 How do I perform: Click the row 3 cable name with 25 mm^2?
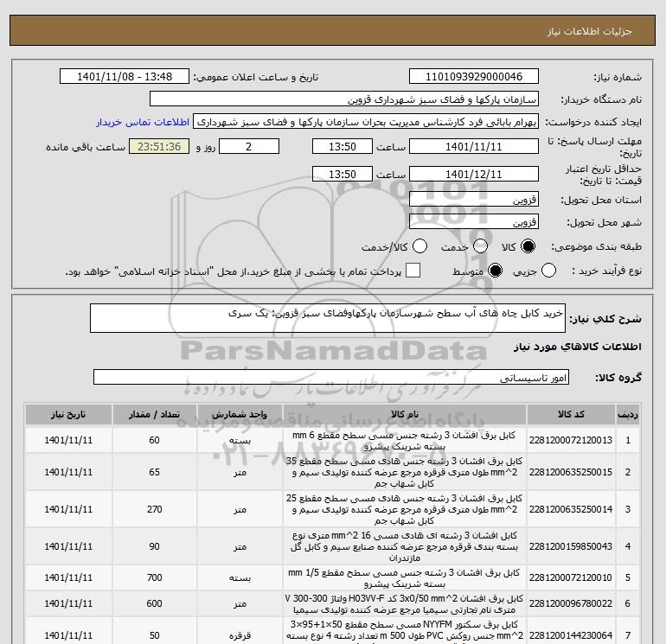tap(404, 509)
